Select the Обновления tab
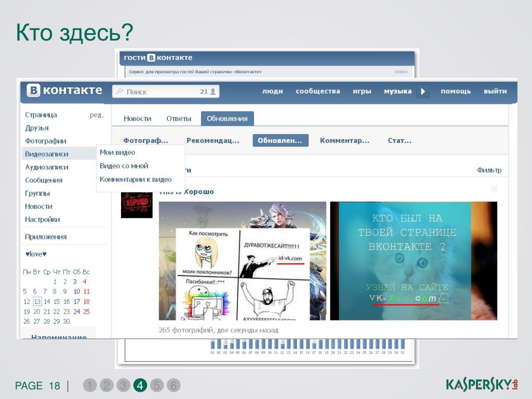Screen dimensions: 532x399 (228, 119)
